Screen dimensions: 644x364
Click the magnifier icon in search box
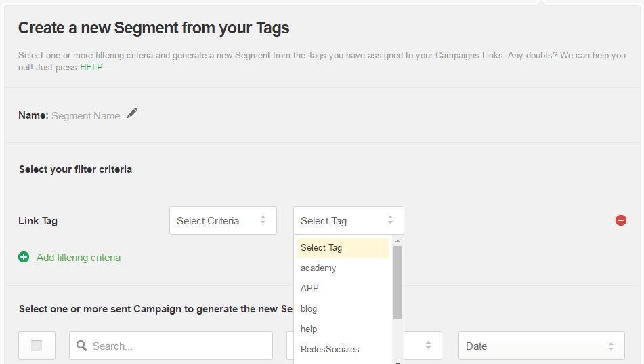[x=82, y=346]
